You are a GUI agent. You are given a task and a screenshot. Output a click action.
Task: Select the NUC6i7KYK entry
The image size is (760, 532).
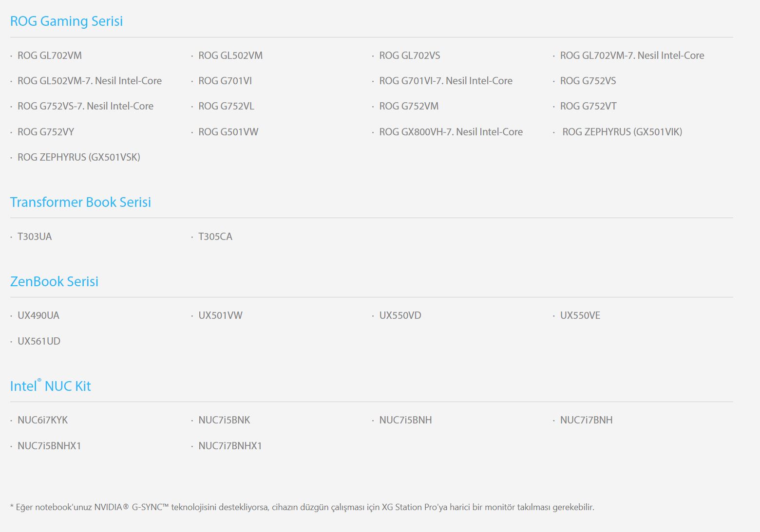point(43,420)
